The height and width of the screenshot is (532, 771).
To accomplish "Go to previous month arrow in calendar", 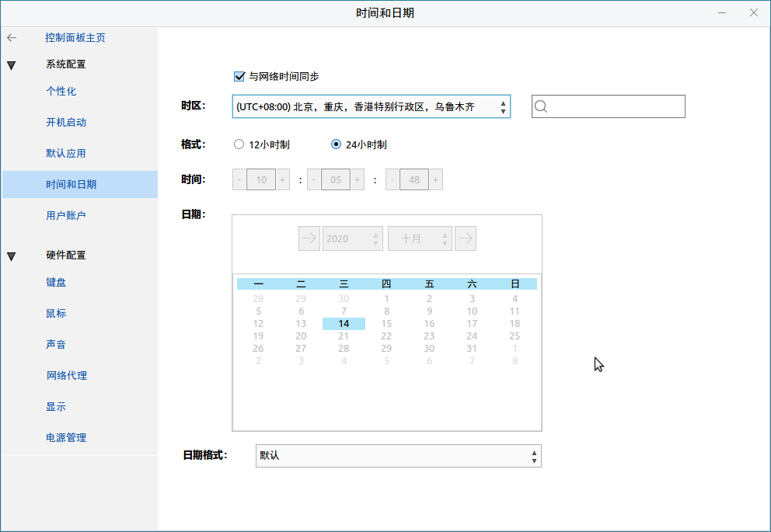I will pos(309,238).
